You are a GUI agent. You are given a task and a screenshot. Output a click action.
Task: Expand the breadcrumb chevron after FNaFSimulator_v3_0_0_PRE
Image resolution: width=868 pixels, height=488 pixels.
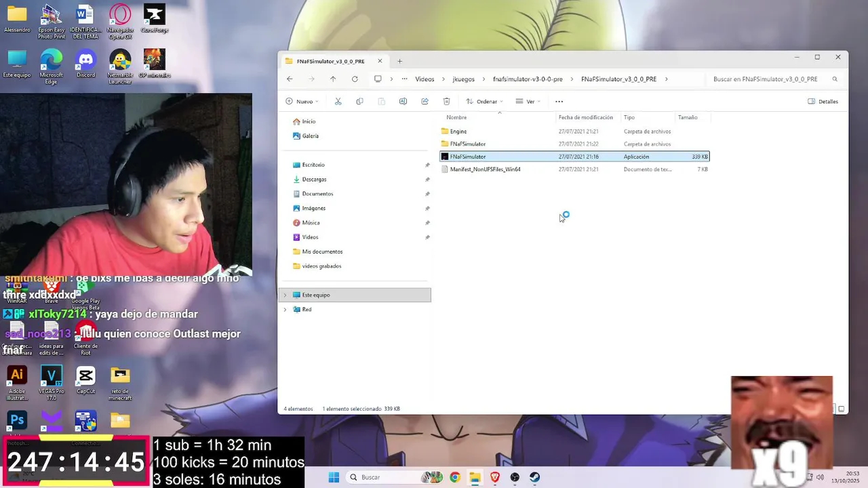[x=667, y=79]
